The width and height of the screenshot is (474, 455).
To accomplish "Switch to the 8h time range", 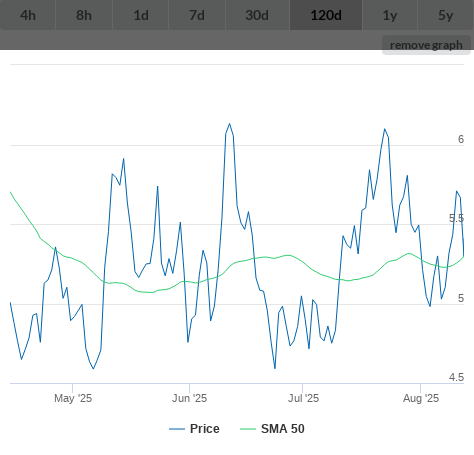I will (x=84, y=15).
